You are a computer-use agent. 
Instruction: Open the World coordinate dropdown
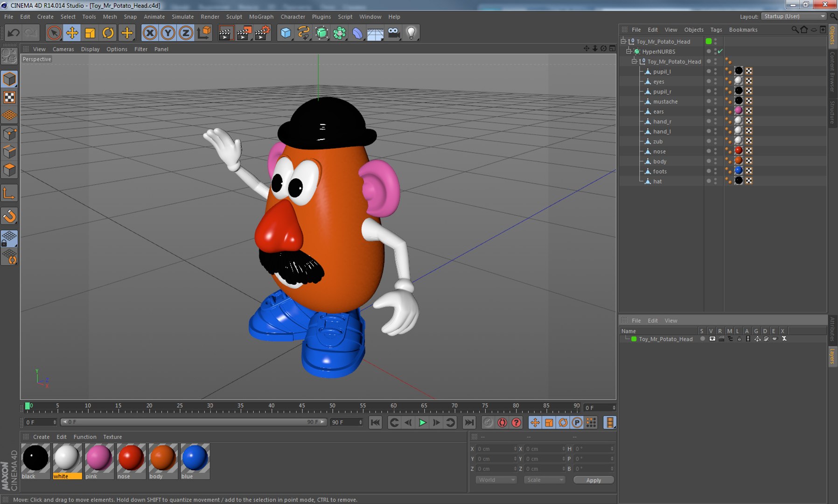pos(496,480)
